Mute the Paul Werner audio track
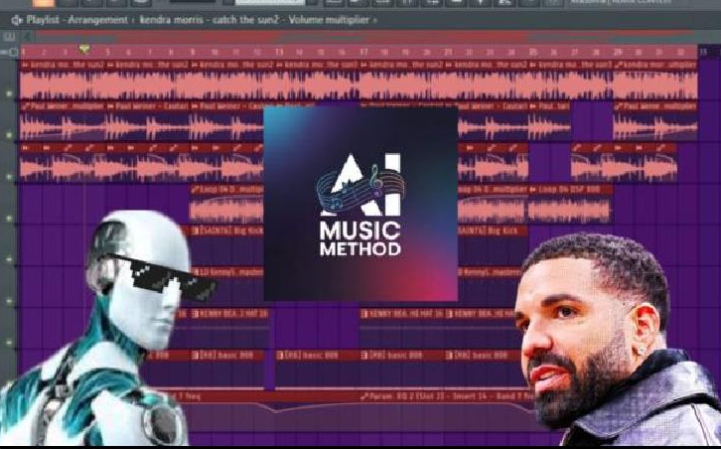 click(x=9, y=135)
